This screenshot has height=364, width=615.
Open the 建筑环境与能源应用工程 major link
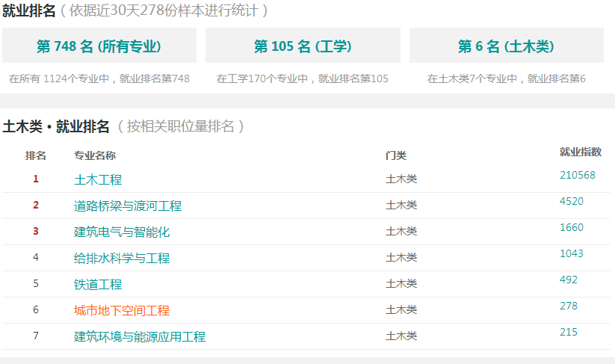click(x=140, y=336)
